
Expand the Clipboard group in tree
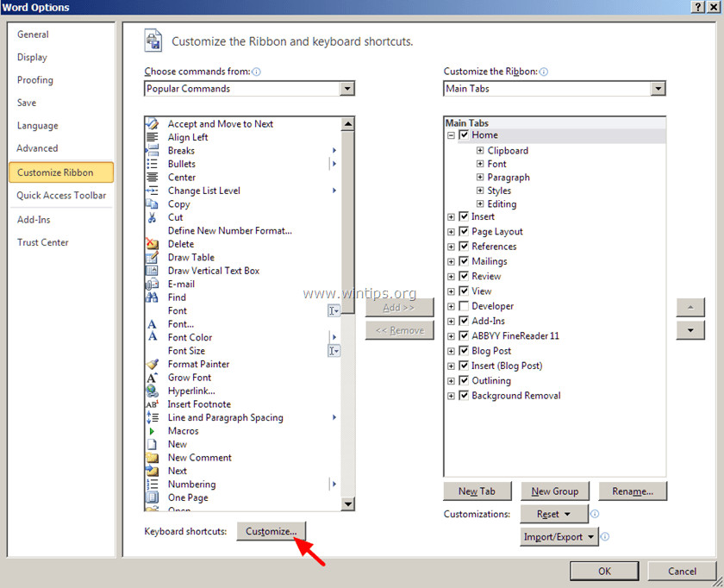480,151
